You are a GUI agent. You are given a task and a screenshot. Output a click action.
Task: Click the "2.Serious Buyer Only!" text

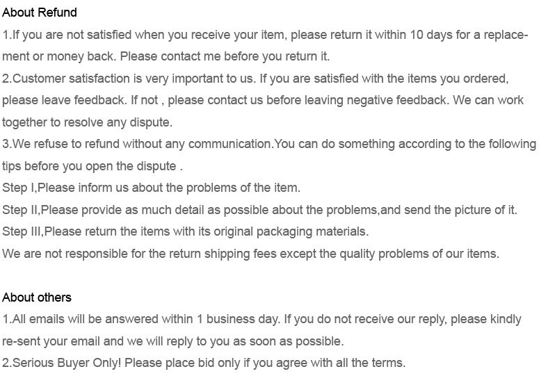pyautogui.click(x=62, y=363)
